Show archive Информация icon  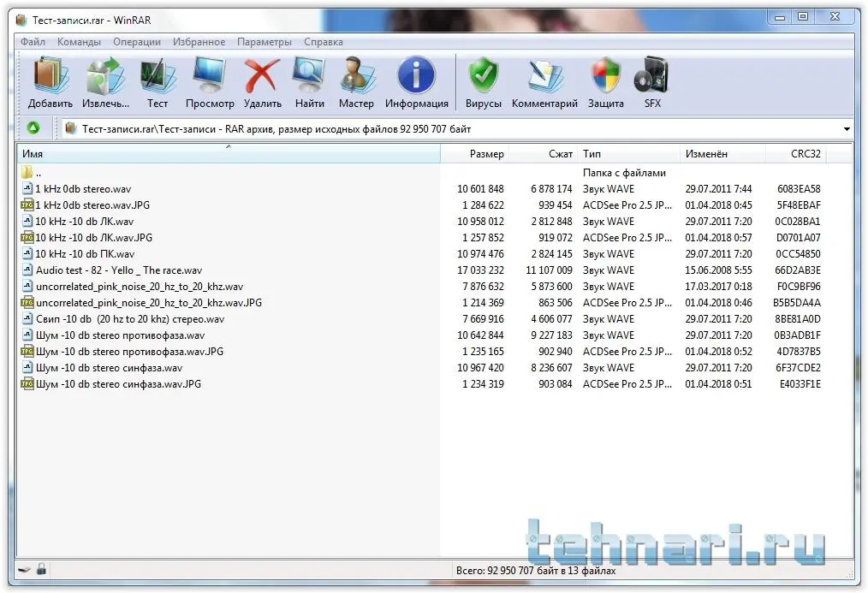[416, 75]
